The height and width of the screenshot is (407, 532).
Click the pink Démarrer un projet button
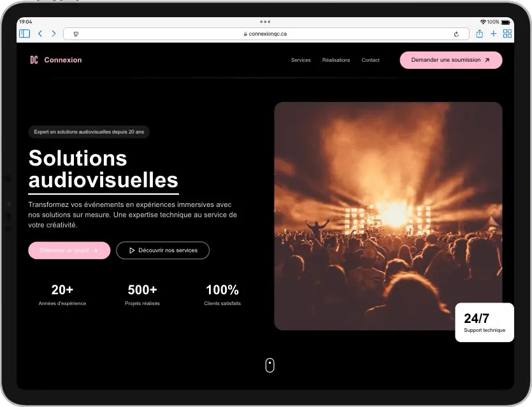69,250
